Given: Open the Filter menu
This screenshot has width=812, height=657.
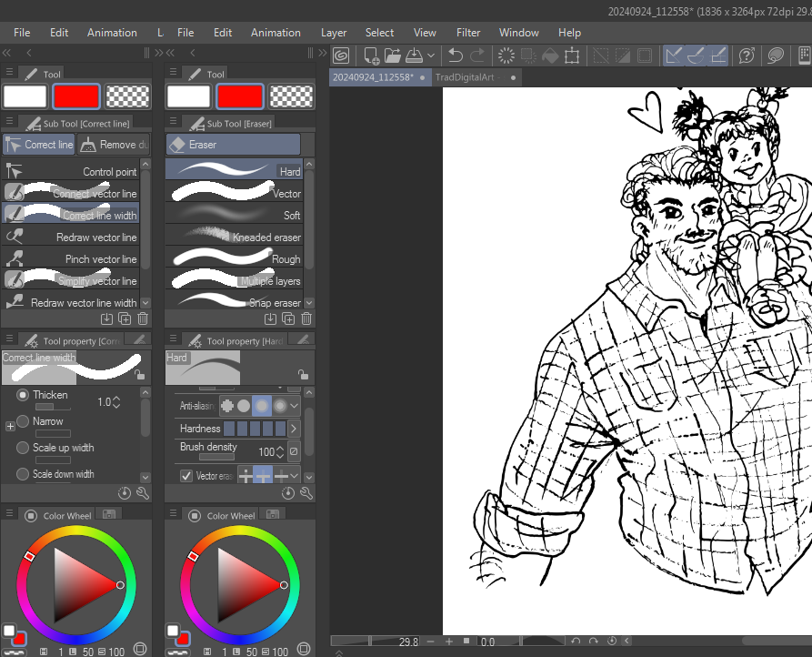Looking at the screenshot, I should tap(468, 33).
